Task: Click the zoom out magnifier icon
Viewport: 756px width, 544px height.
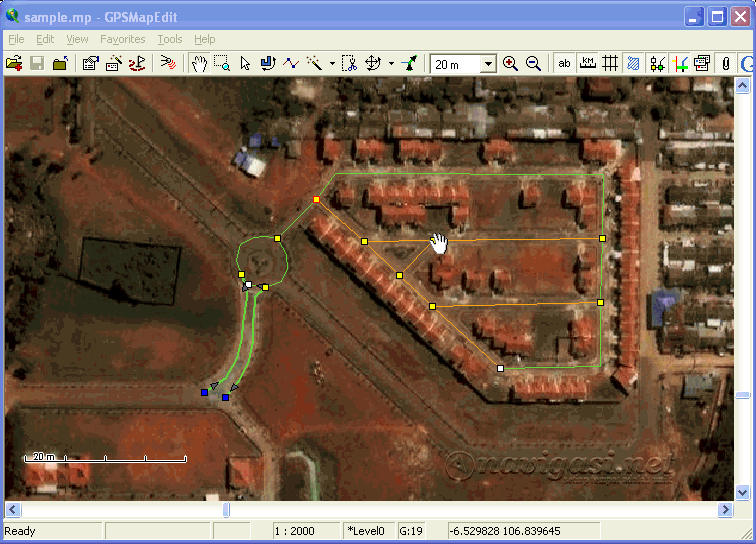Action: [533, 63]
